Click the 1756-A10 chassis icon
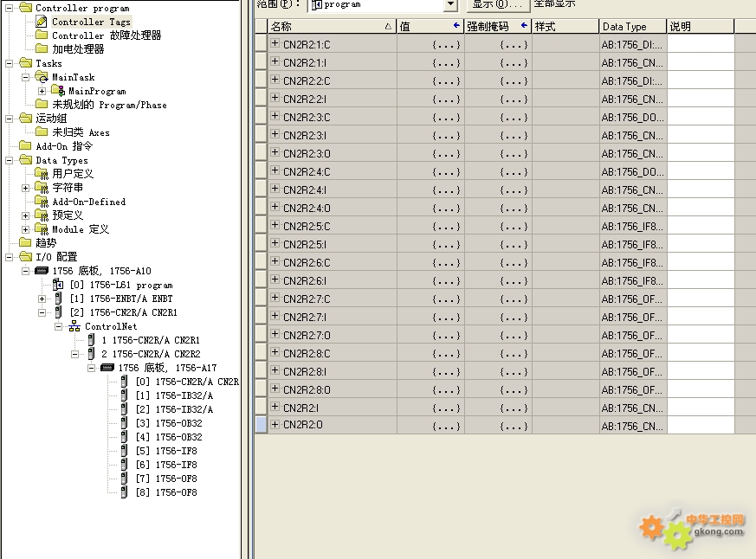 point(42,271)
